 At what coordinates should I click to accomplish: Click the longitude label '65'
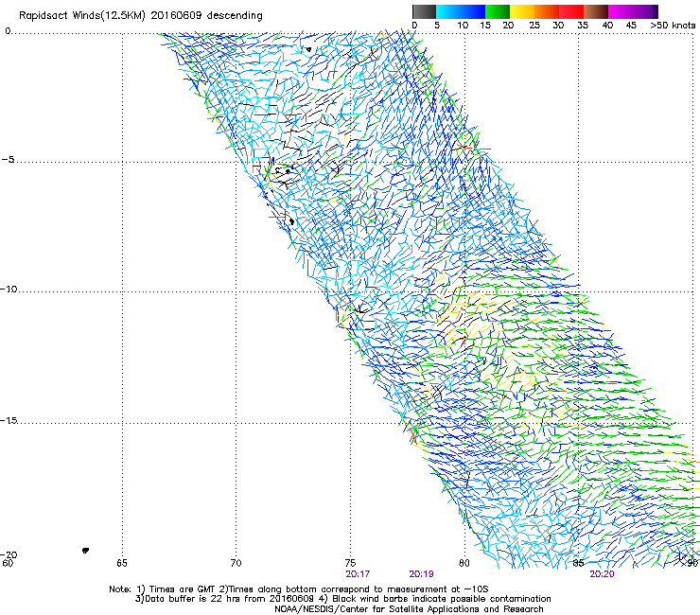(x=122, y=563)
